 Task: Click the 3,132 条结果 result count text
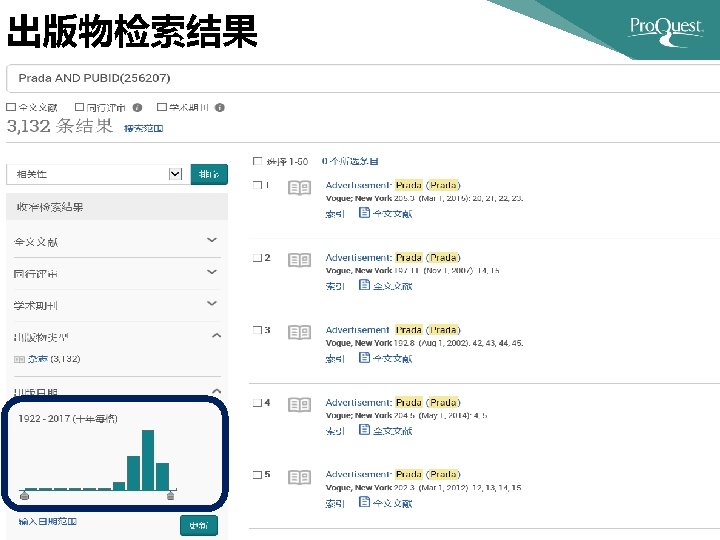pos(60,126)
